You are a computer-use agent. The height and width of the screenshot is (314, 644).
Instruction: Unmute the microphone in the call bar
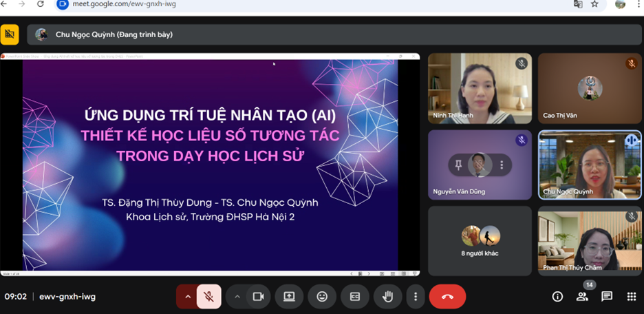coord(209,297)
